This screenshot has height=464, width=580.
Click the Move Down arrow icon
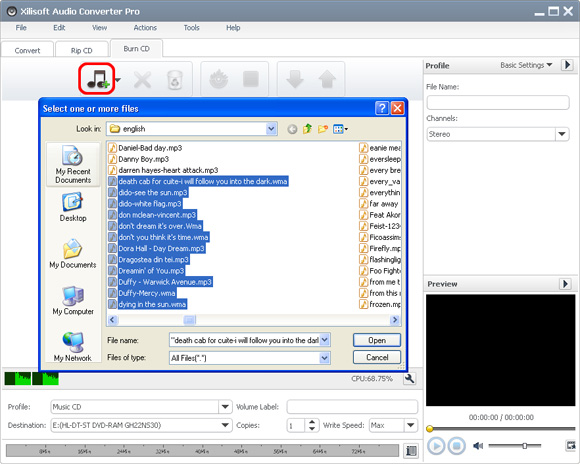tap(295, 79)
